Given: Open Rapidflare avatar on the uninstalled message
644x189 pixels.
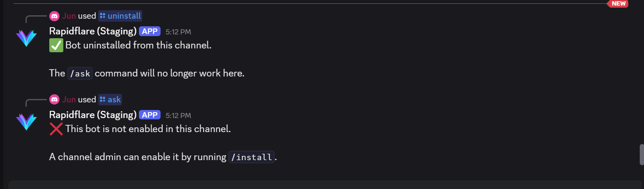Looking at the screenshot, I should tap(26, 38).
